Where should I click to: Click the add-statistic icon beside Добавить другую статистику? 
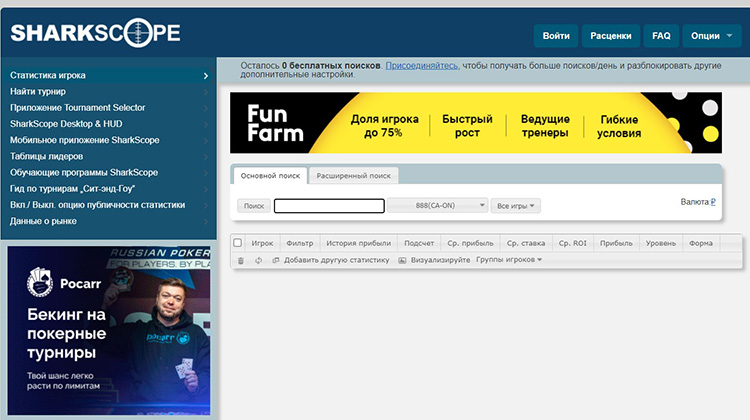276,260
